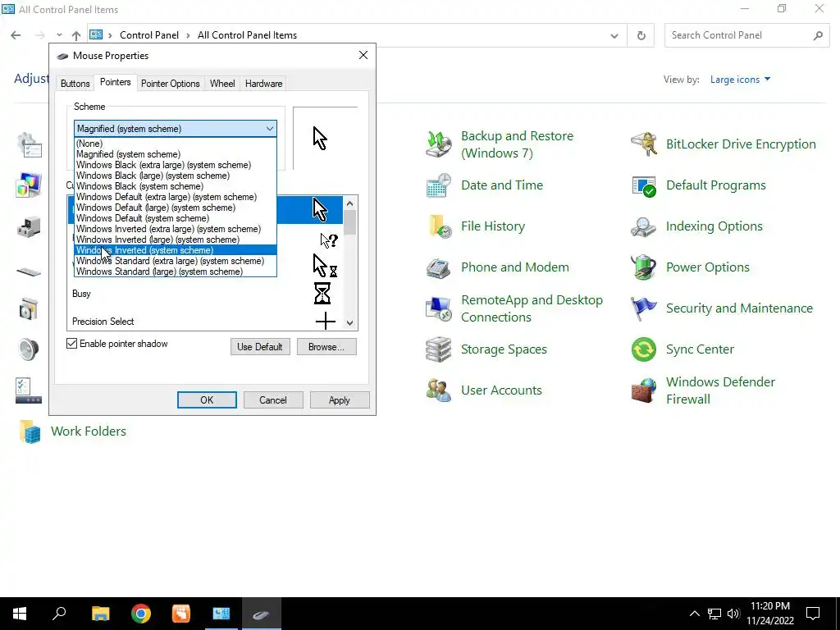This screenshot has width=840, height=630.
Task: Expand the View by Large icons dropdown
Action: tap(741, 80)
